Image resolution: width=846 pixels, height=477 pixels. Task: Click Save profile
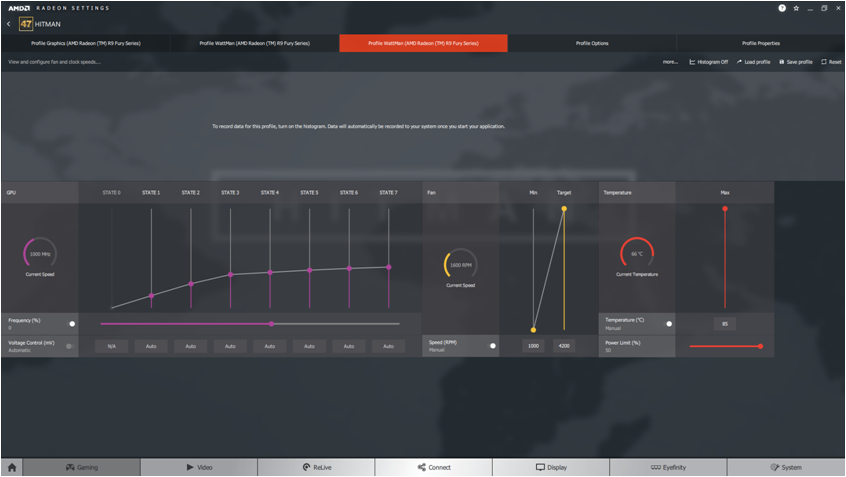pos(796,62)
